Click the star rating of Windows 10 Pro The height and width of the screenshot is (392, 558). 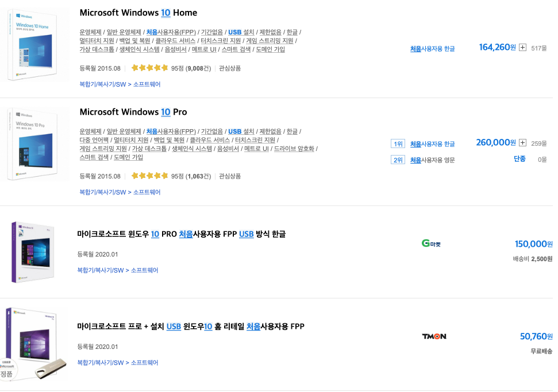(149, 176)
